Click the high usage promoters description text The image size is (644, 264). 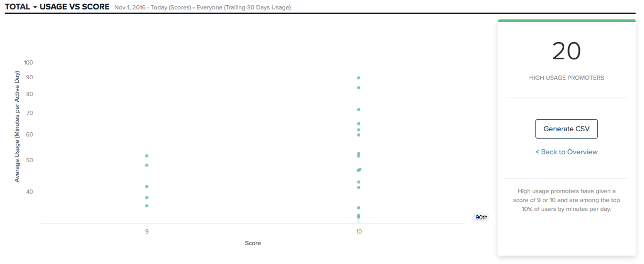pyautogui.click(x=566, y=200)
